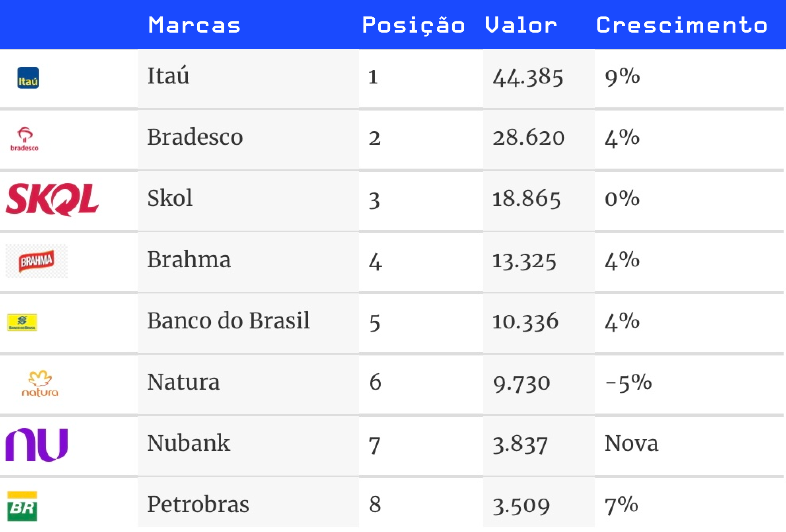Click the Itaú brand name cell
The image size is (786, 532).
point(248,78)
